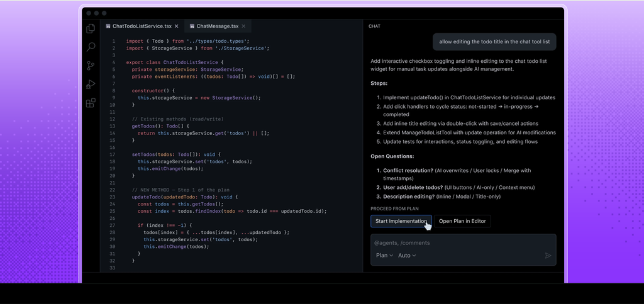Click Start Implementation button
This screenshot has height=304, width=644.
[x=401, y=221]
